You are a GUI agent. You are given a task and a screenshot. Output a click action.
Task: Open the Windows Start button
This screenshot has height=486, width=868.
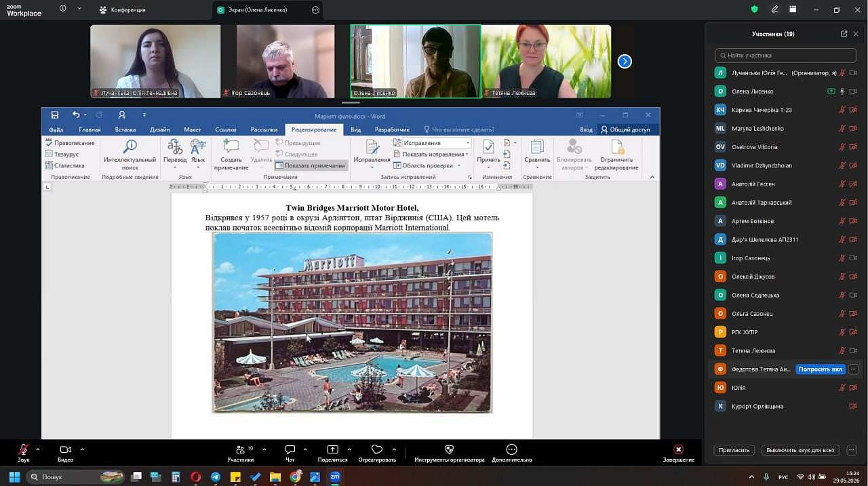click(14, 477)
